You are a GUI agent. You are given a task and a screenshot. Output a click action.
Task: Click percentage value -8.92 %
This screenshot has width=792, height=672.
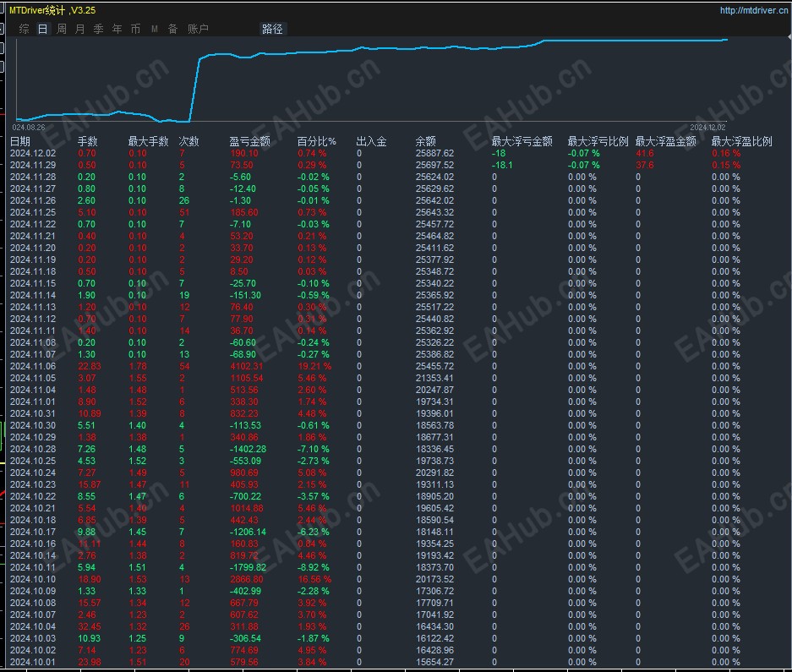(x=313, y=567)
